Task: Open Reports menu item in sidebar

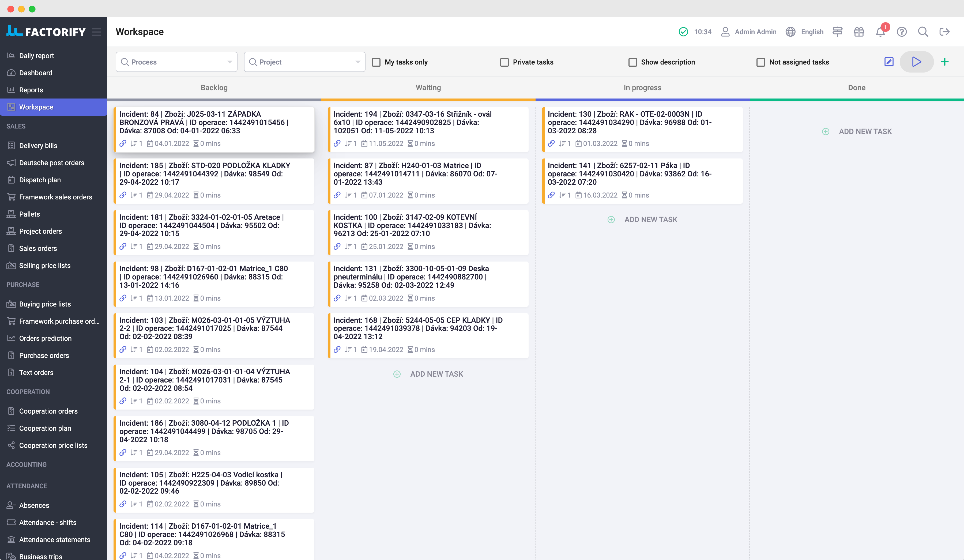Action: [31, 90]
